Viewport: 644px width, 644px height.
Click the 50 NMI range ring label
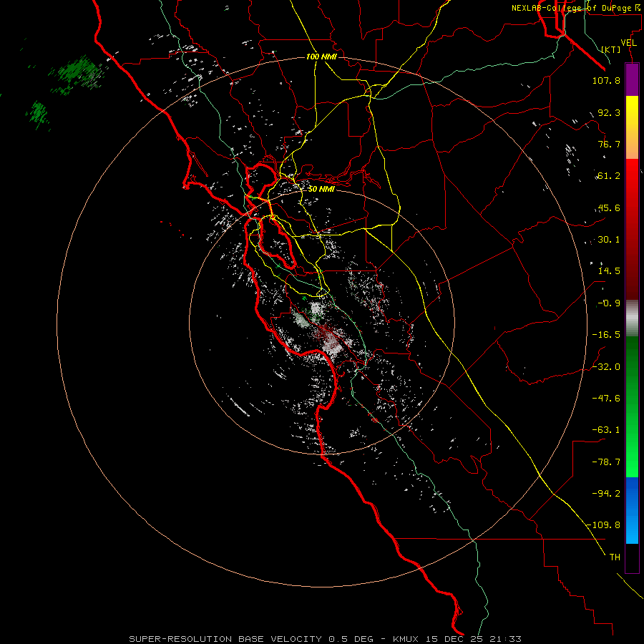click(321, 189)
